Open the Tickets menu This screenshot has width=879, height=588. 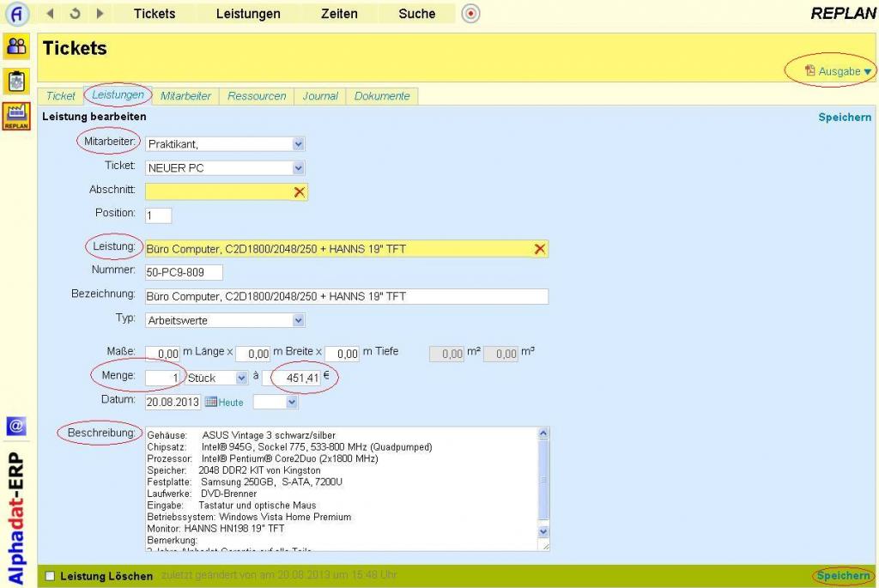click(155, 14)
